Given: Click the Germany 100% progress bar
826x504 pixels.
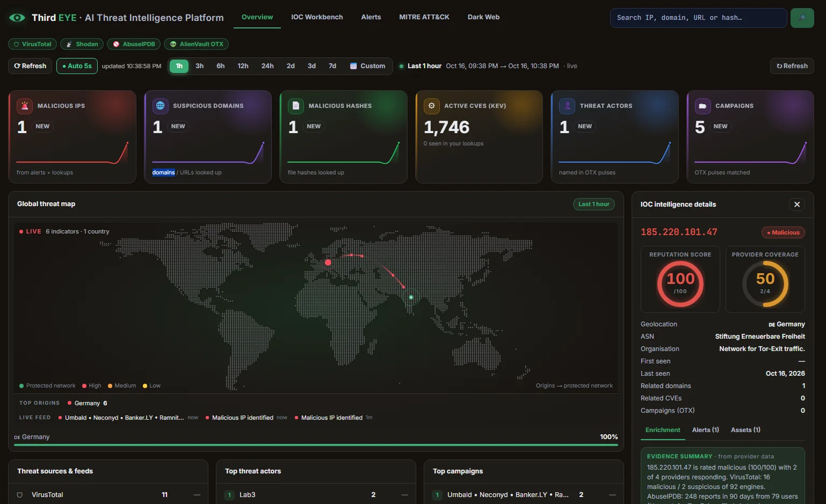Looking at the screenshot, I should click(x=316, y=445).
